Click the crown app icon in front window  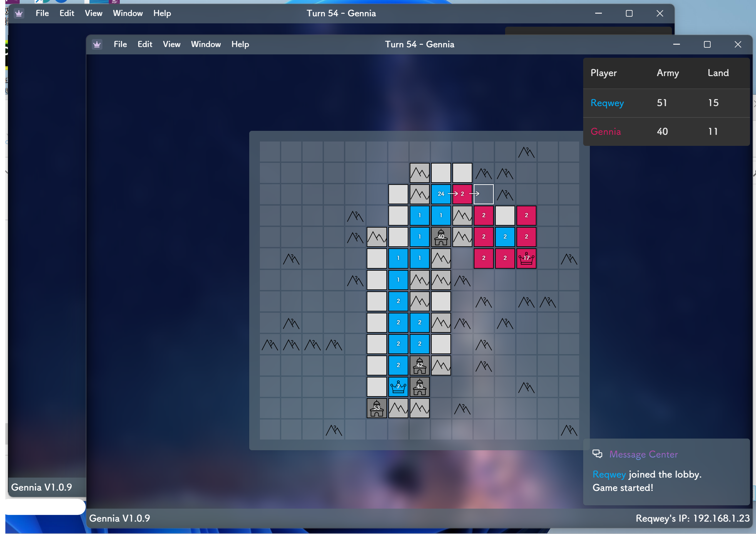(97, 44)
